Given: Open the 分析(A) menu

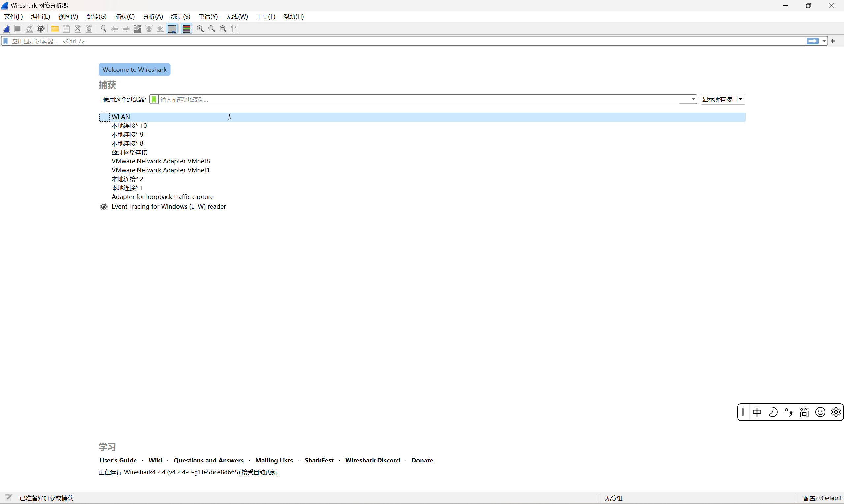Looking at the screenshot, I should click(153, 17).
